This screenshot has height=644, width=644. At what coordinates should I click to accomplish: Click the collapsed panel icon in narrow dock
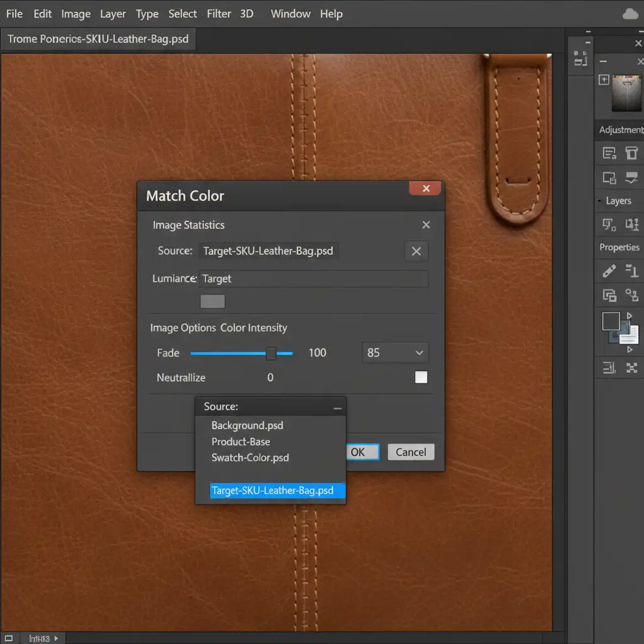click(x=580, y=58)
